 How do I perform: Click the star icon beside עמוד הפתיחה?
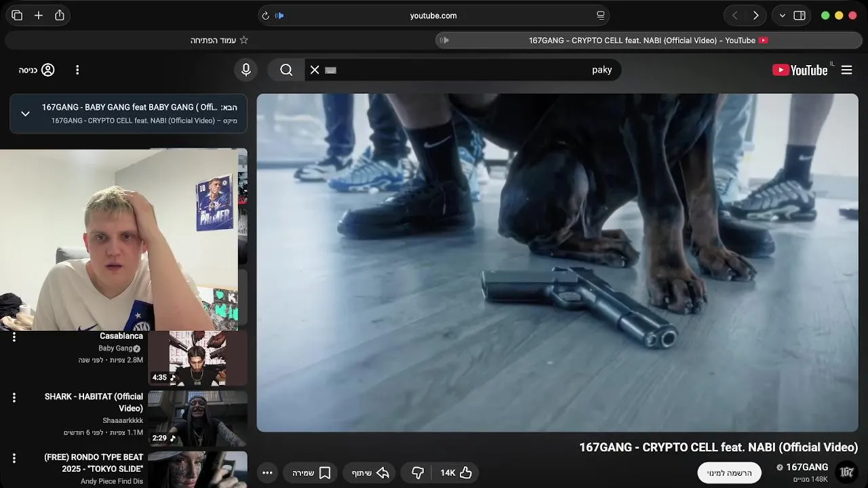[244, 40]
